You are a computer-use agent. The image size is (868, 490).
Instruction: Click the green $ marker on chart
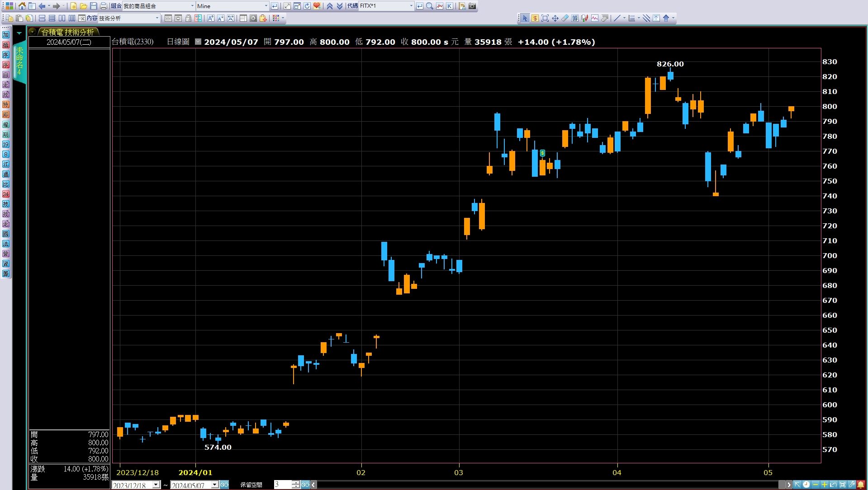pyautogui.click(x=542, y=153)
